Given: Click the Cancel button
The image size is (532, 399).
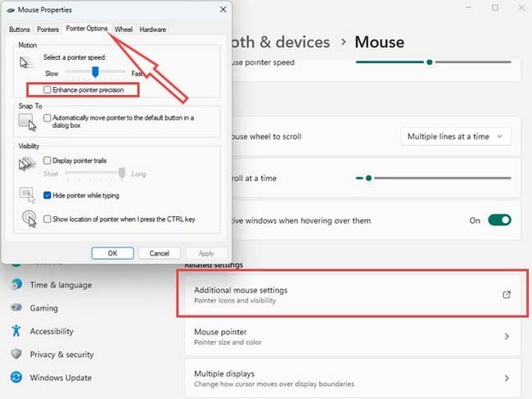Looking at the screenshot, I should (159, 253).
